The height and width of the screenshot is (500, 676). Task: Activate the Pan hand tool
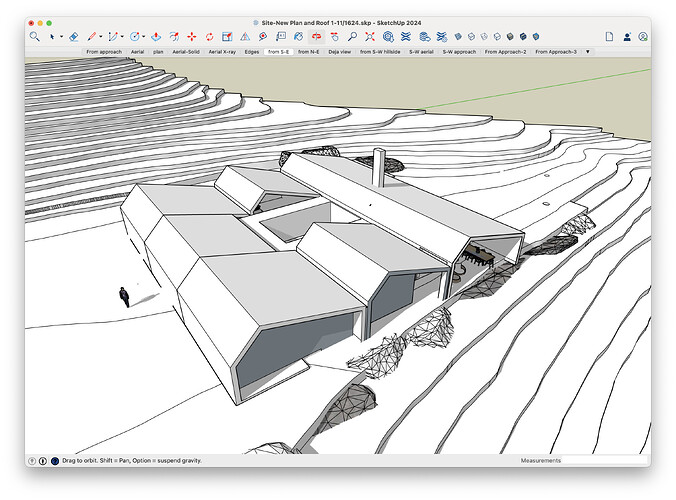tap(335, 37)
